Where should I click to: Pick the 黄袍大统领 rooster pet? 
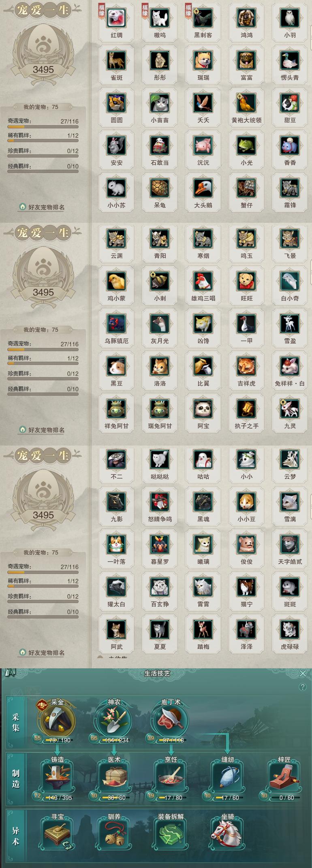(x=246, y=103)
